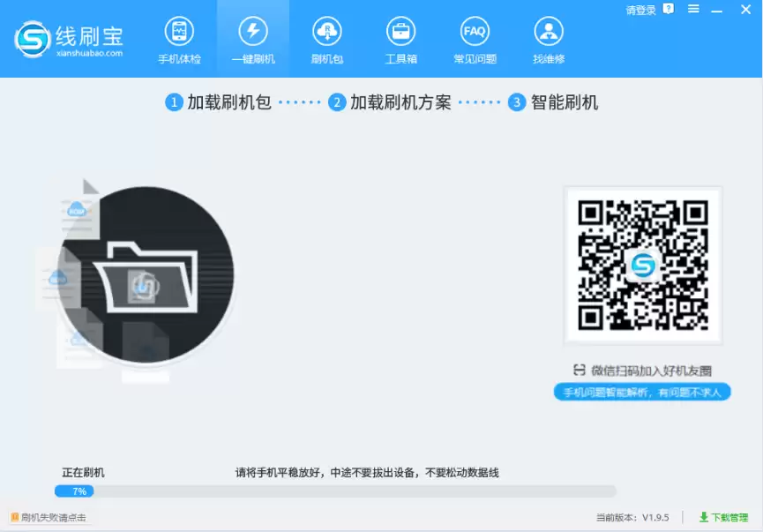Open the help question mark icon
Screen dimensions: 763x532
669,9
